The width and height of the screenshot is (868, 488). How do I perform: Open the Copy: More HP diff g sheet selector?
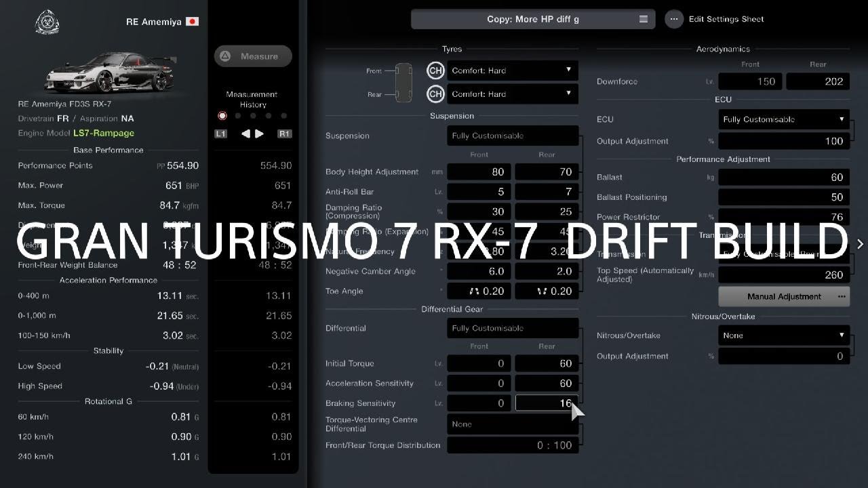click(x=533, y=19)
